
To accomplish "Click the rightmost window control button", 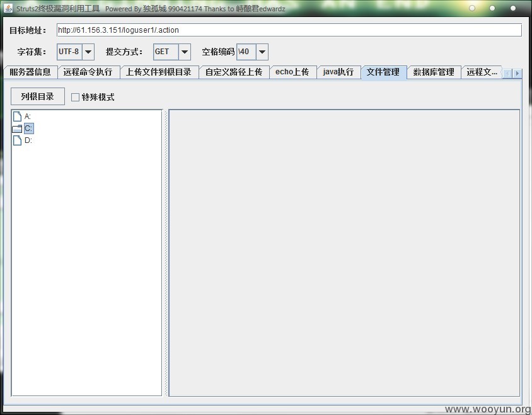I will (x=513, y=8).
